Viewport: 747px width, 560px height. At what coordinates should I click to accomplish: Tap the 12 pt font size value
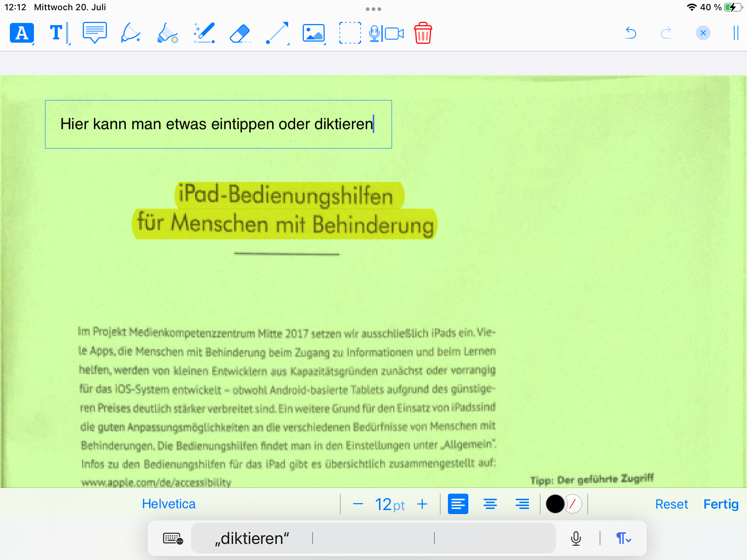(390, 505)
